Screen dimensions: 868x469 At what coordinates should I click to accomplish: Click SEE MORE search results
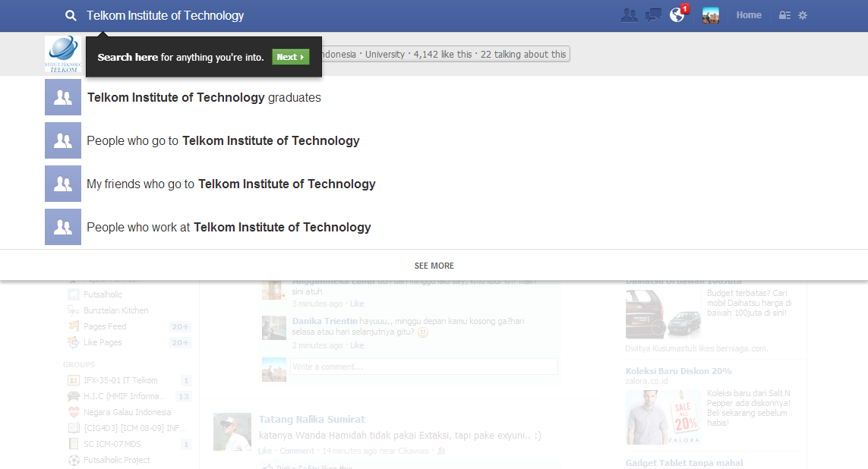434,266
